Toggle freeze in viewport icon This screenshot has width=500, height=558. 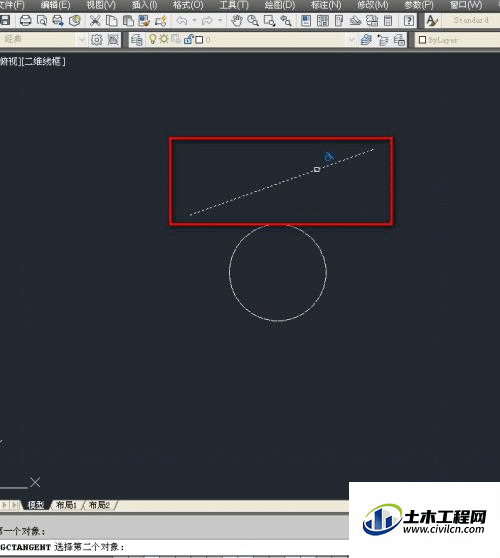pyautogui.click(x=175, y=39)
